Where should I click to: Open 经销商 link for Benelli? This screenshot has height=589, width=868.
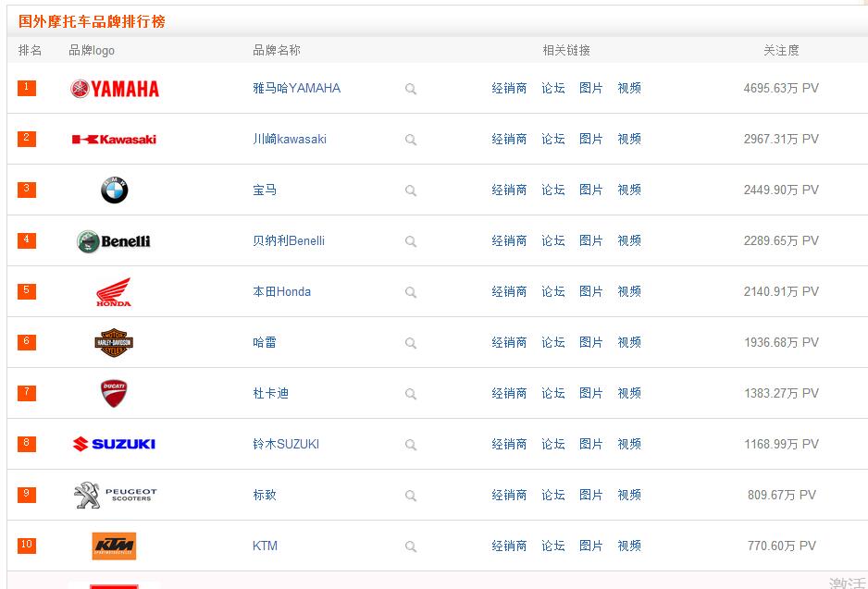pos(509,241)
